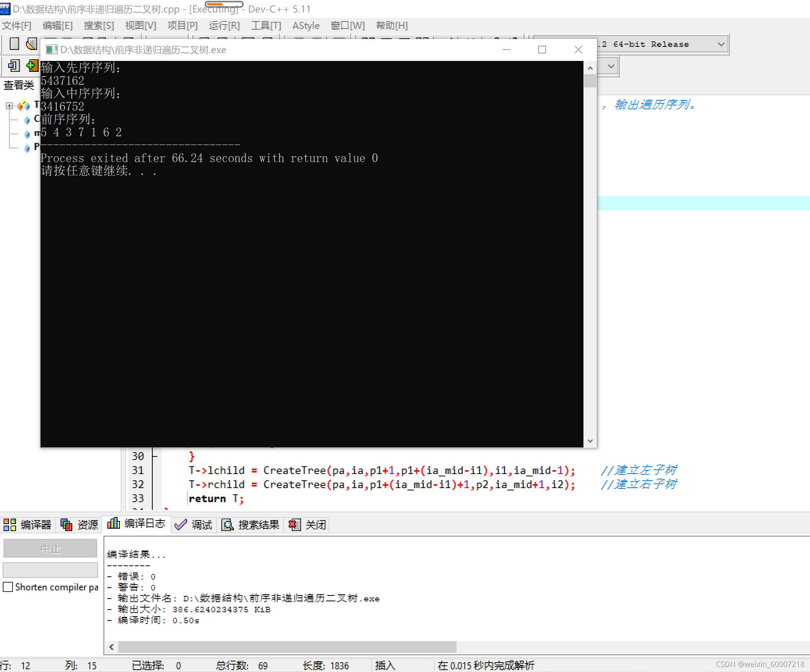
Task: Open the dropdown below the compiler selector
Action: (x=611, y=66)
